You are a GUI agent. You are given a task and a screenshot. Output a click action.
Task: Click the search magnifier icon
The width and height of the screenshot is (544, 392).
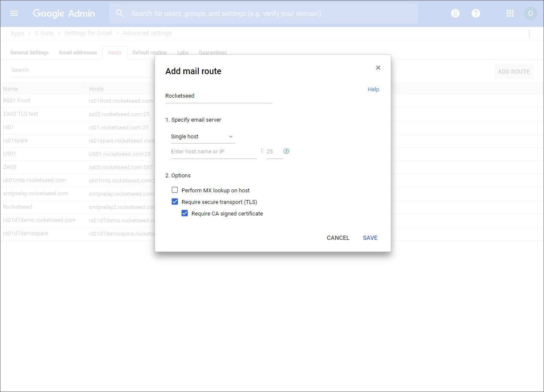[x=120, y=13]
